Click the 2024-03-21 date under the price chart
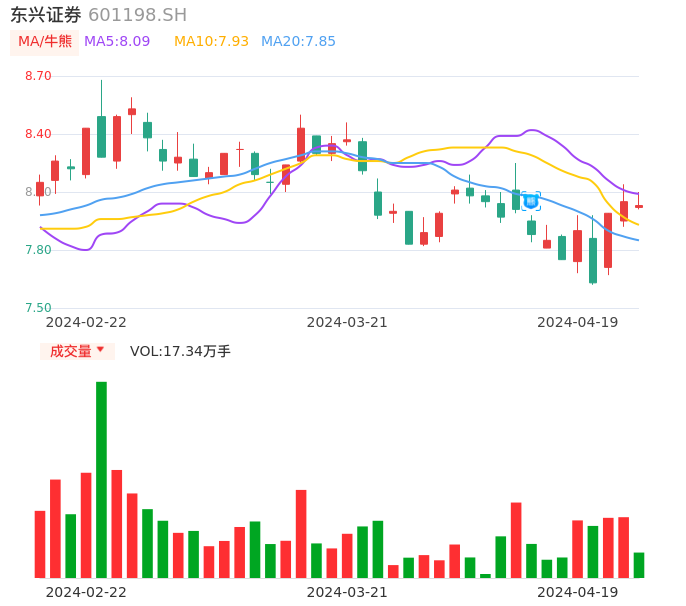The width and height of the screenshot is (686, 606). pyautogui.click(x=346, y=322)
